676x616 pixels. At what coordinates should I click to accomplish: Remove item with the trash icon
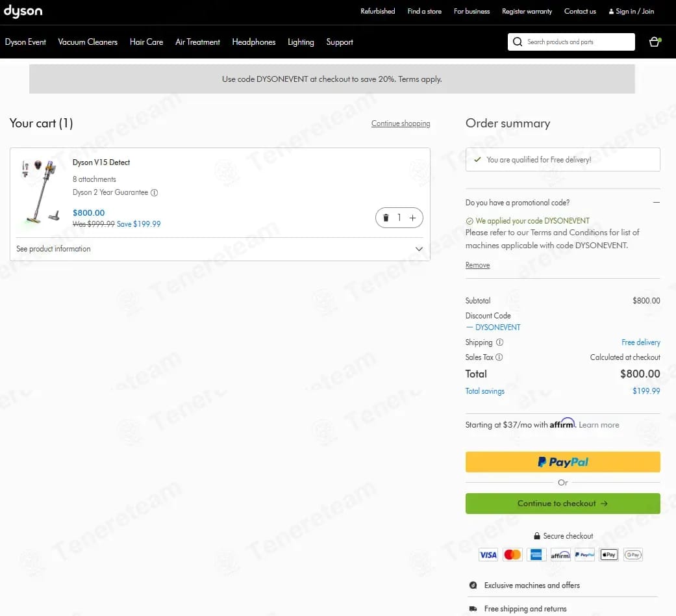[386, 218]
